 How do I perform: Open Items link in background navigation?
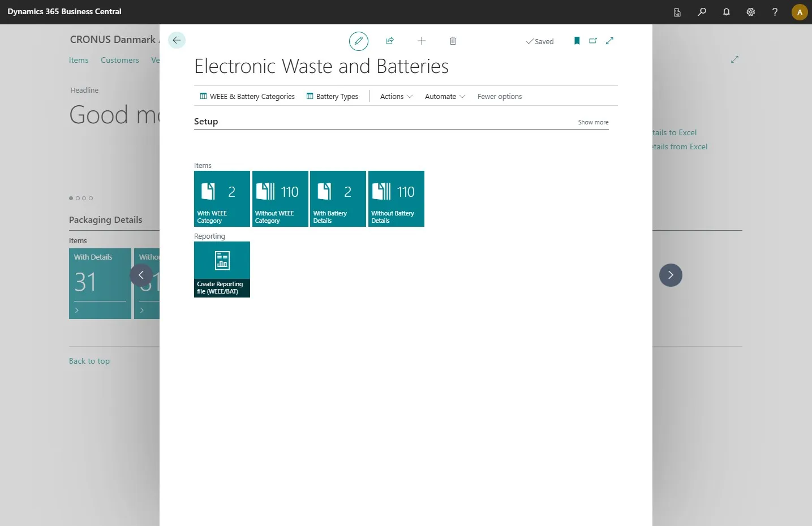(79, 60)
